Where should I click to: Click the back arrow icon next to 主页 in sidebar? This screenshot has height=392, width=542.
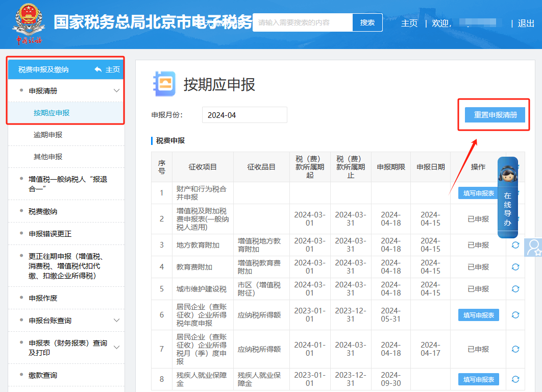(98, 69)
